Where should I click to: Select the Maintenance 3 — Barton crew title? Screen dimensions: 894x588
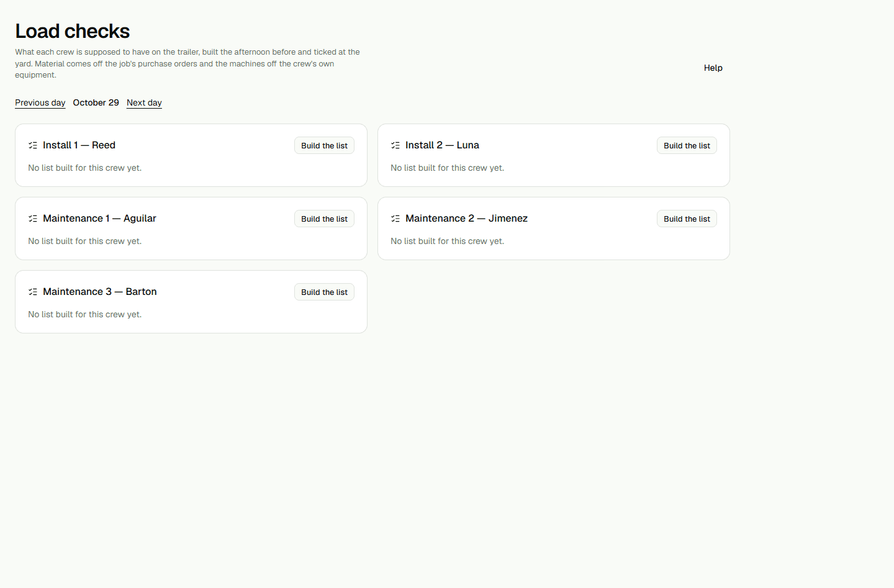tap(99, 292)
